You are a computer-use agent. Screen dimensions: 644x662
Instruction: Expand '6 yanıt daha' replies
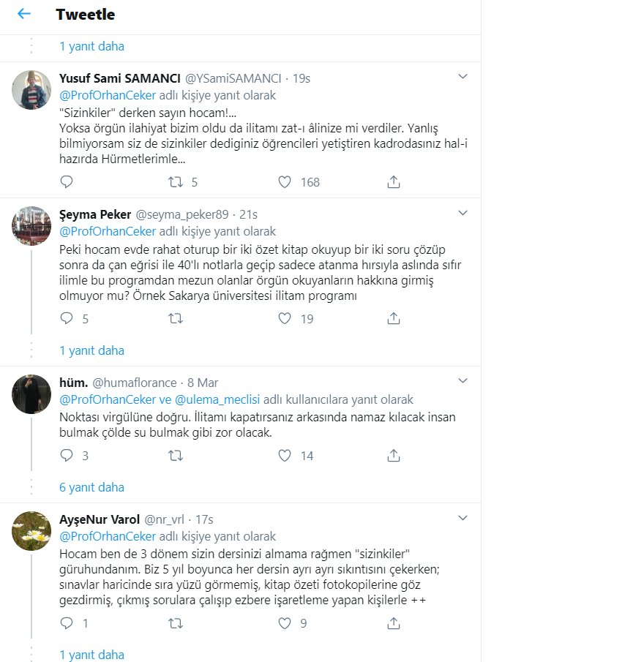pyautogui.click(x=91, y=487)
